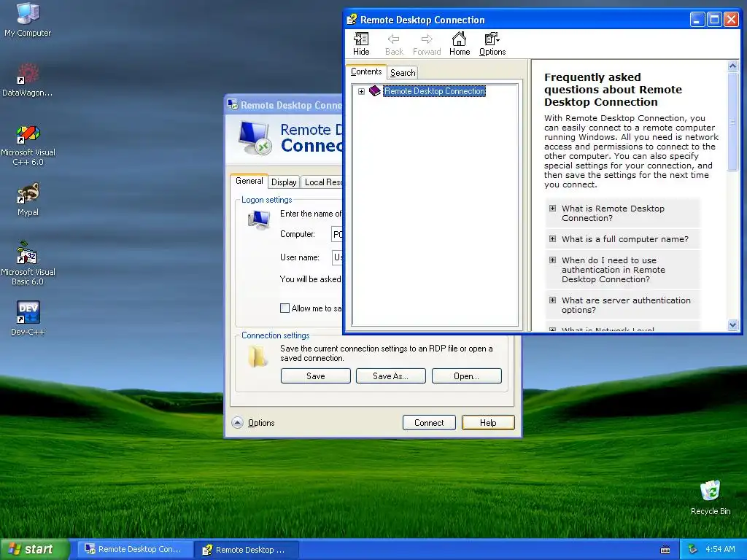Open the Windows Start menu

pyautogui.click(x=35, y=549)
